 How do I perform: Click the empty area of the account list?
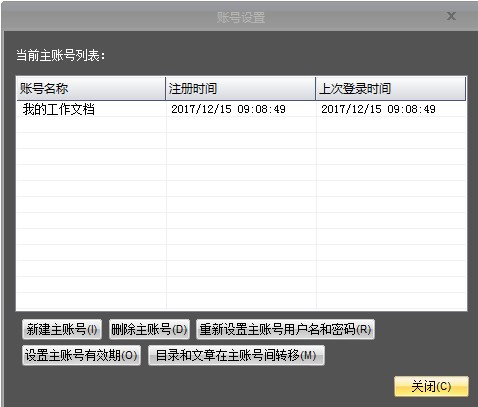pos(241,213)
